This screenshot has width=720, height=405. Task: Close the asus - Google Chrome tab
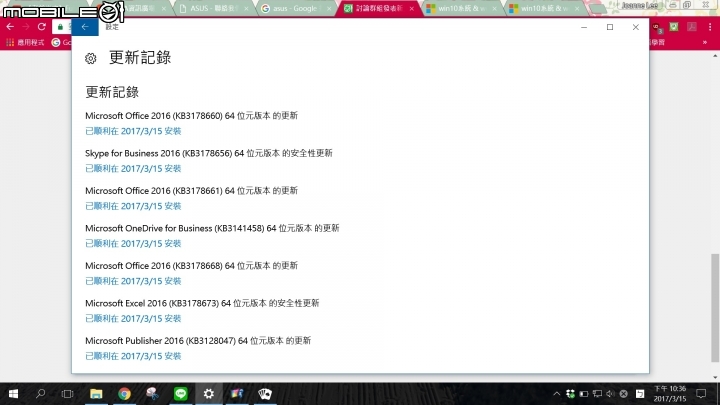click(329, 9)
